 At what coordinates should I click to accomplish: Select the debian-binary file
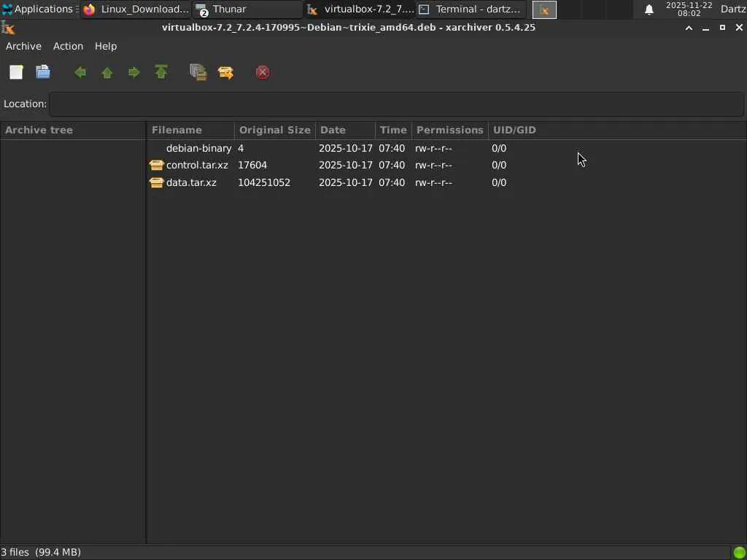click(x=198, y=148)
